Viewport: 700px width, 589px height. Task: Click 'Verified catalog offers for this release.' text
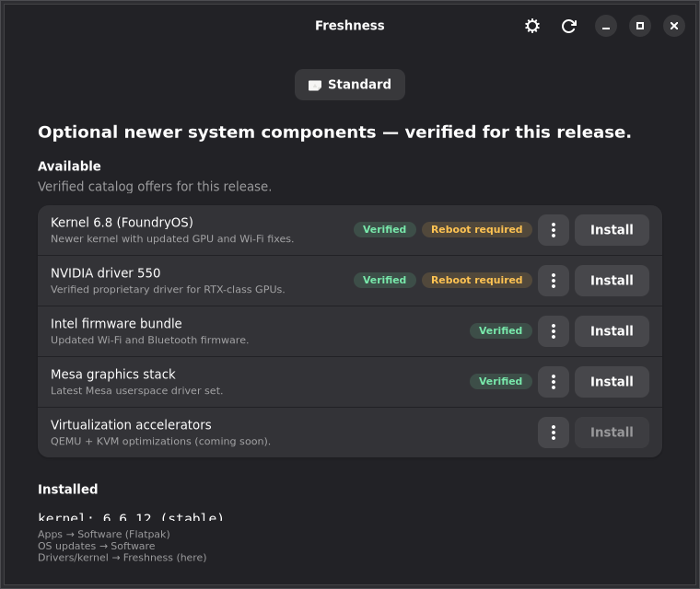pyautogui.click(x=155, y=187)
